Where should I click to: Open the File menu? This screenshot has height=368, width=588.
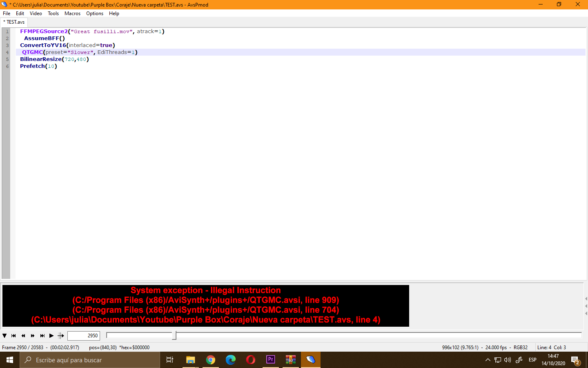tap(7, 13)
